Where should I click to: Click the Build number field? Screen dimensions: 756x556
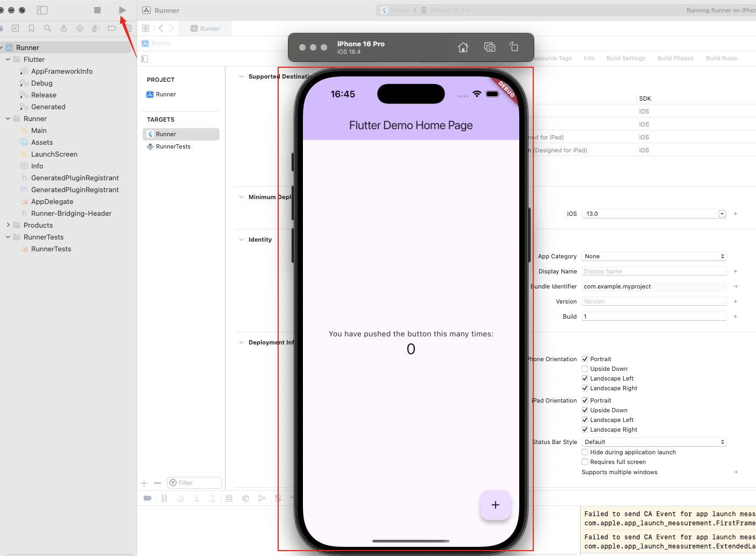tap(654, 316)
